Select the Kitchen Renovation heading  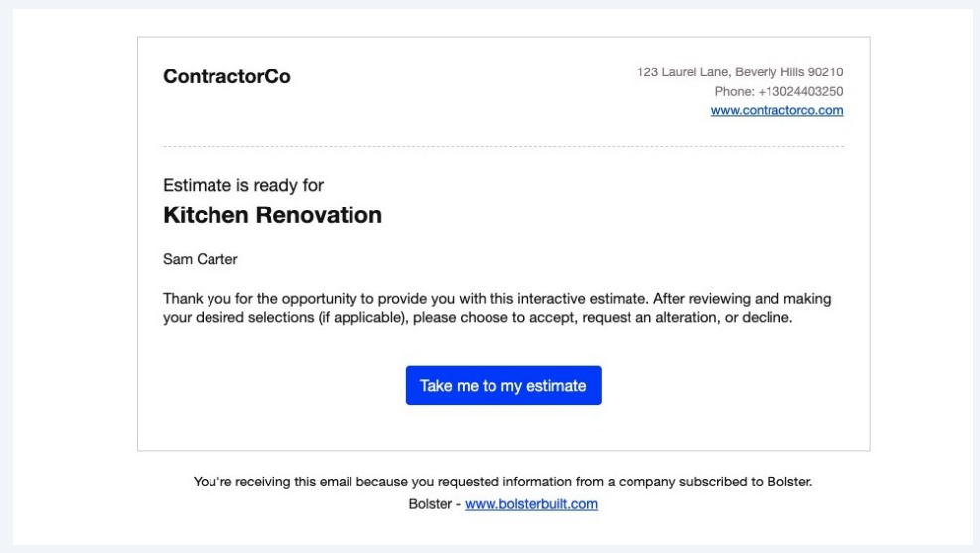coord(272,215)
